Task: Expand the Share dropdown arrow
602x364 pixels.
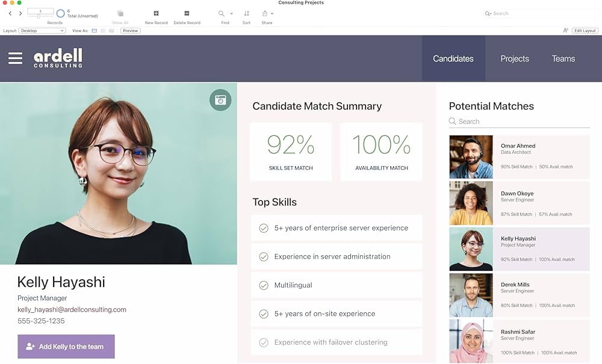Action: tap(272, 13)
